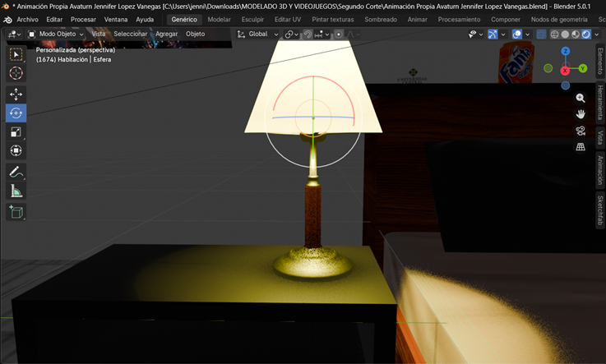Click the pan hand icon in viewport
This screenshot has width=606, height=364.
coord(581,114)
